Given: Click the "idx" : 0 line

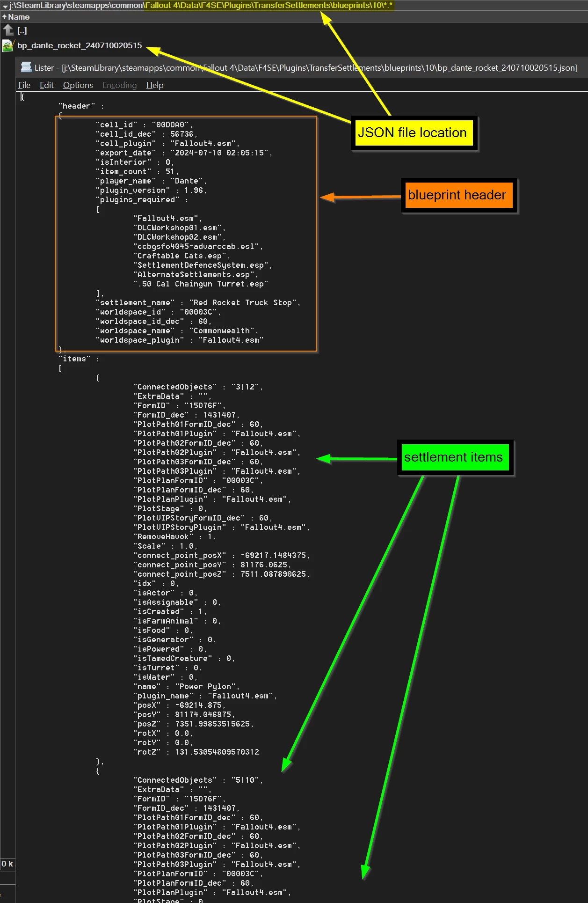Looking at the screenshot, I should click(x=156, y=584).
